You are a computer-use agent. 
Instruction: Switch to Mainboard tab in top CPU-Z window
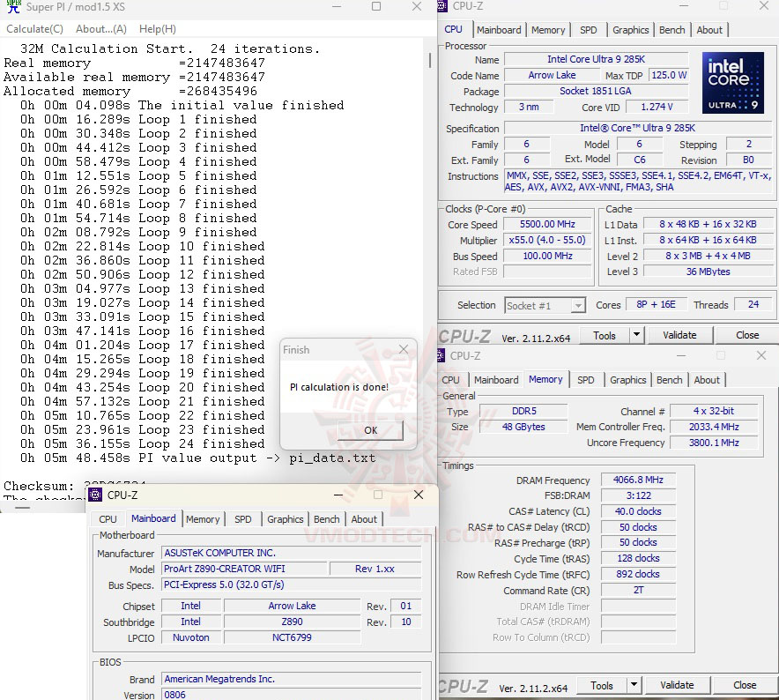498,30
